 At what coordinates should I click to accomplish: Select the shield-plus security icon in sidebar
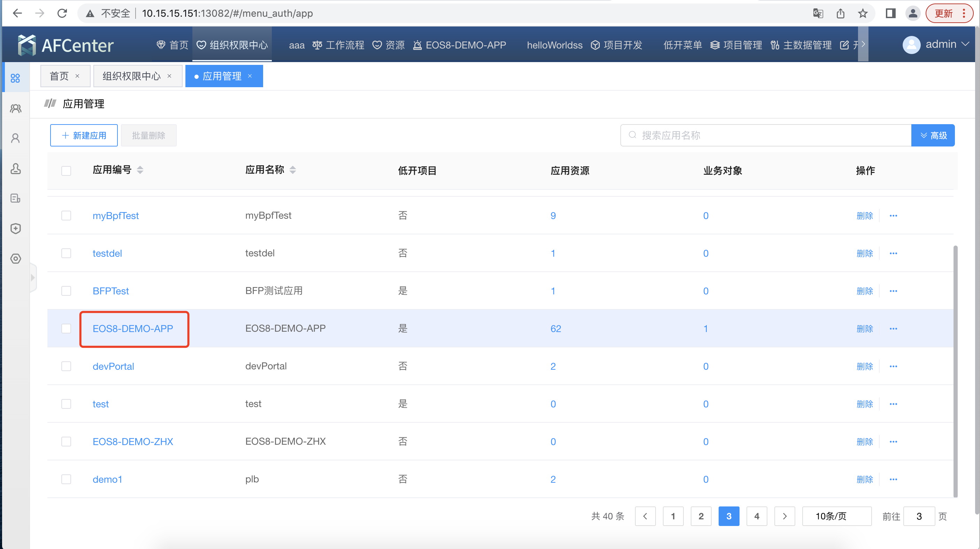(x=15, y=228)
